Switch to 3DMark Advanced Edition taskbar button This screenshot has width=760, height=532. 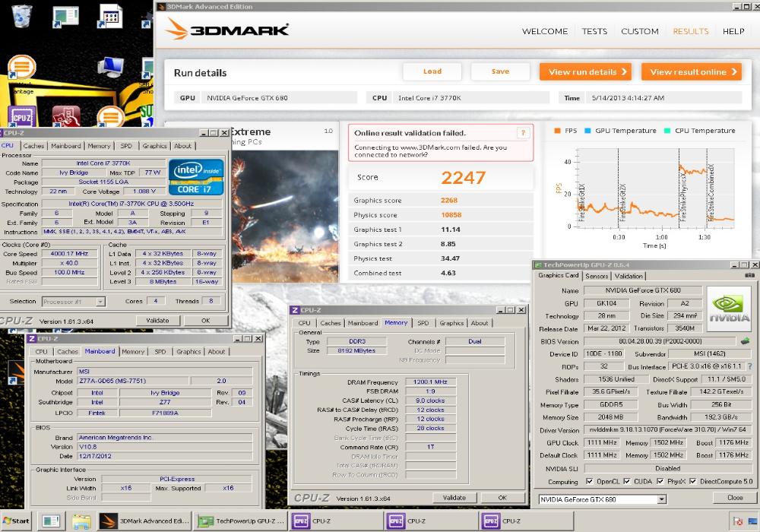click(144, 521)
